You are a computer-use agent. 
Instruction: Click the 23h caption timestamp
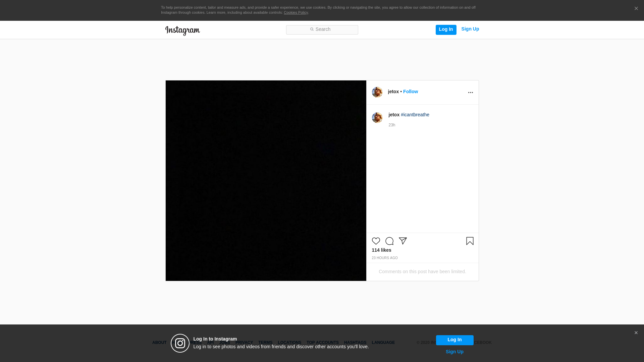[392, 125]
